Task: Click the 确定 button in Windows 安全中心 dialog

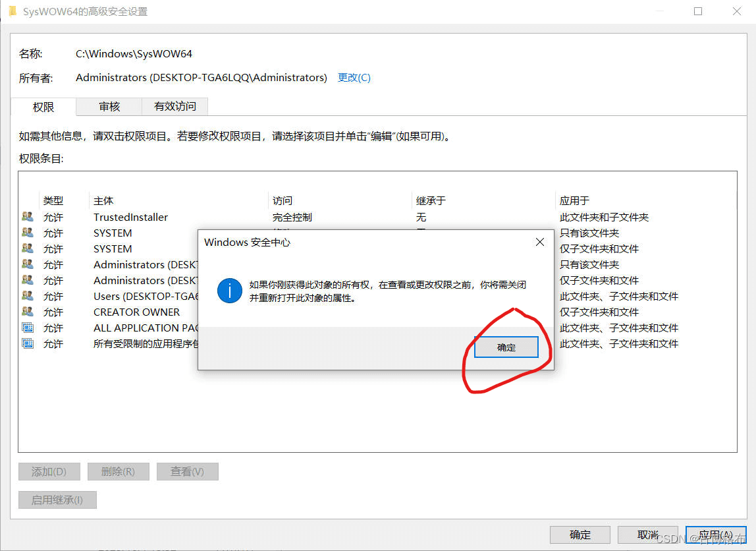Action: (506, 347)
